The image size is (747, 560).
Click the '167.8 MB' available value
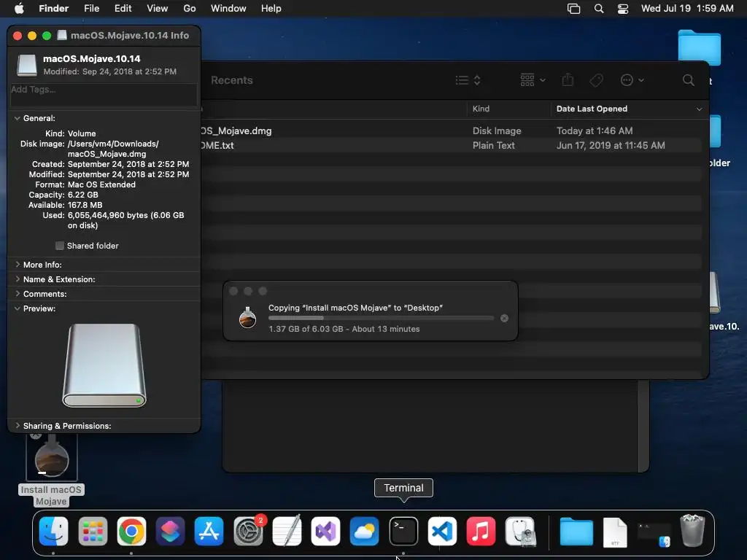85,205
